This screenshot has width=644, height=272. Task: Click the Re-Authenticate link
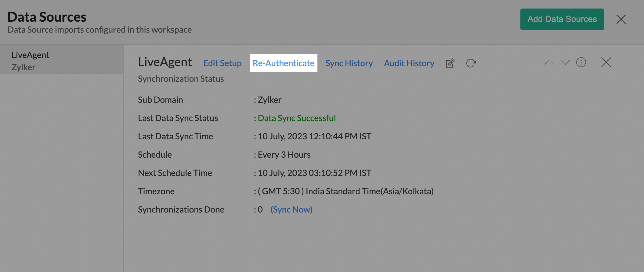(284, 63)
